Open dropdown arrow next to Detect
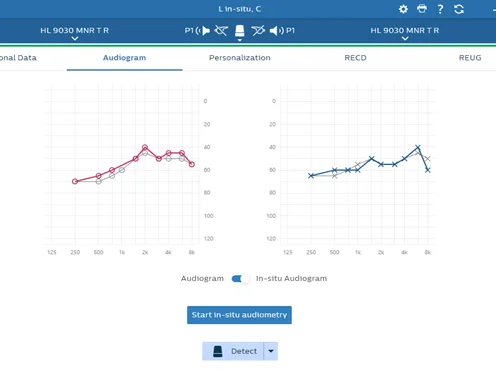The width and height of the screenshot is (496, 381). (x=271, y=351)
